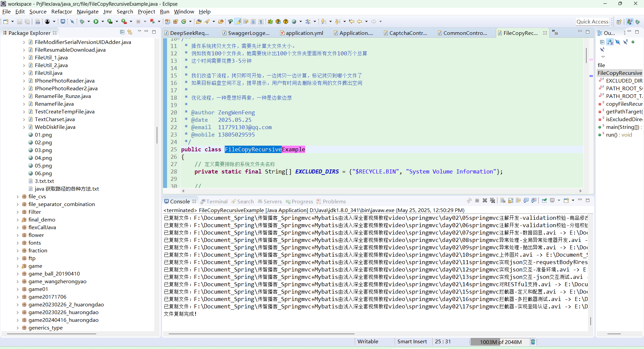This screenshot has width=644, height=349.
Task: Open the Project menu
Action: coord(147,12)
